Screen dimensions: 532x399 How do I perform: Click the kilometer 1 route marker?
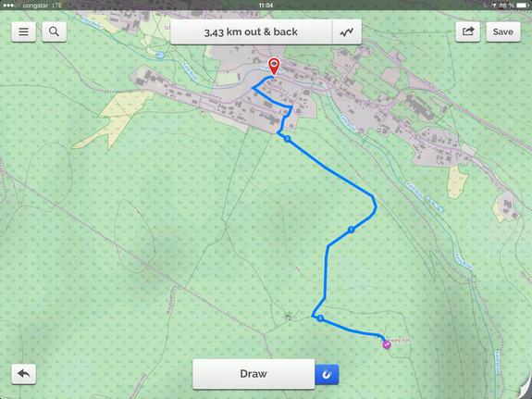tap(352, 230)
